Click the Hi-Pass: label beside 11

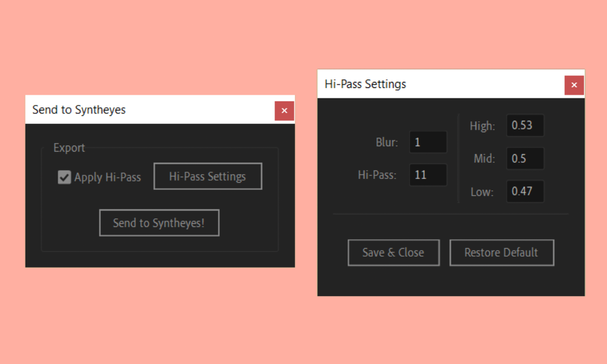click(377, 175)
